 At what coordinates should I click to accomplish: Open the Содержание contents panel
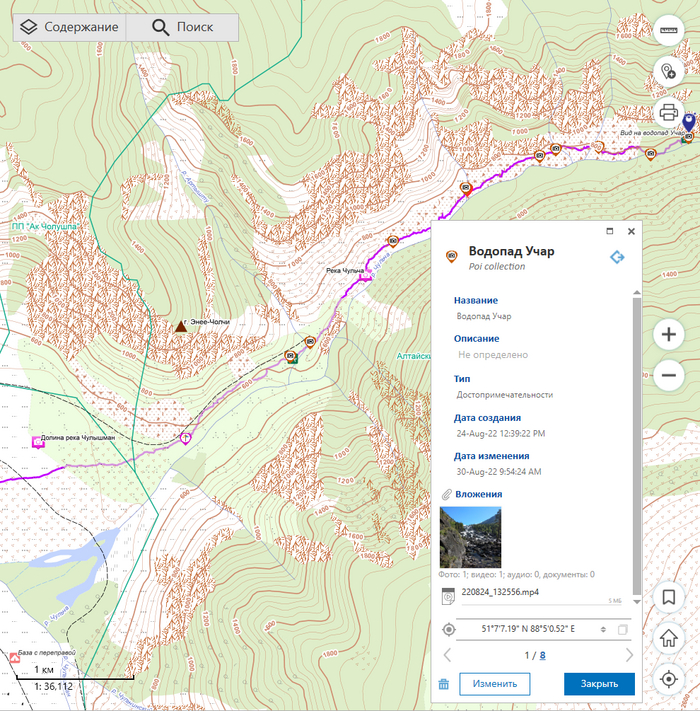(x=70, y=27)
